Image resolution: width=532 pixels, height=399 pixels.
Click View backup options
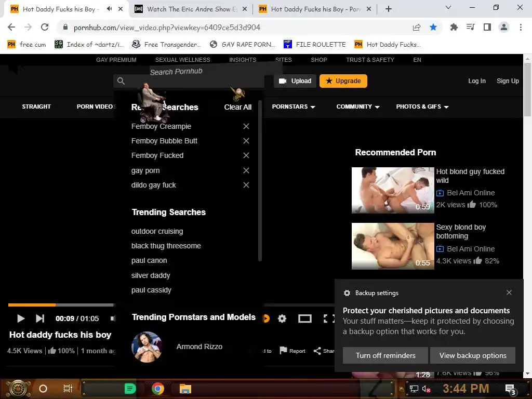click(x=473, y=355)
